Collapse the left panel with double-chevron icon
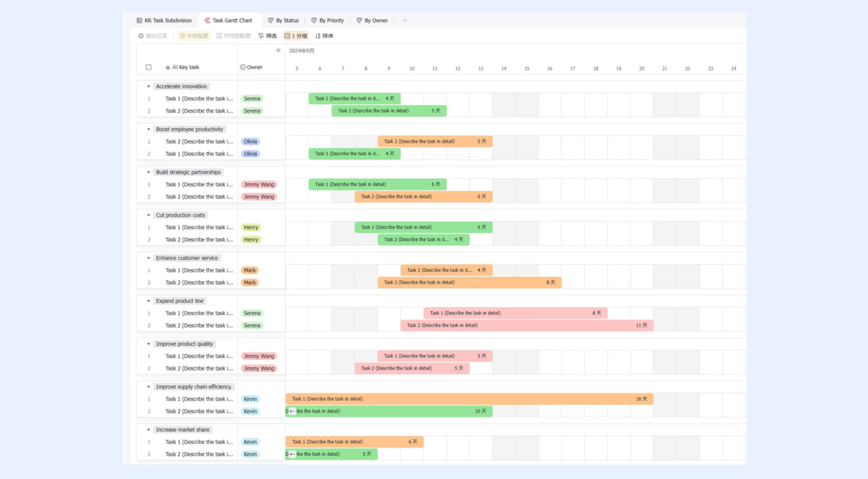The height and width of the screenshot is (479, 868). point(278,50)
